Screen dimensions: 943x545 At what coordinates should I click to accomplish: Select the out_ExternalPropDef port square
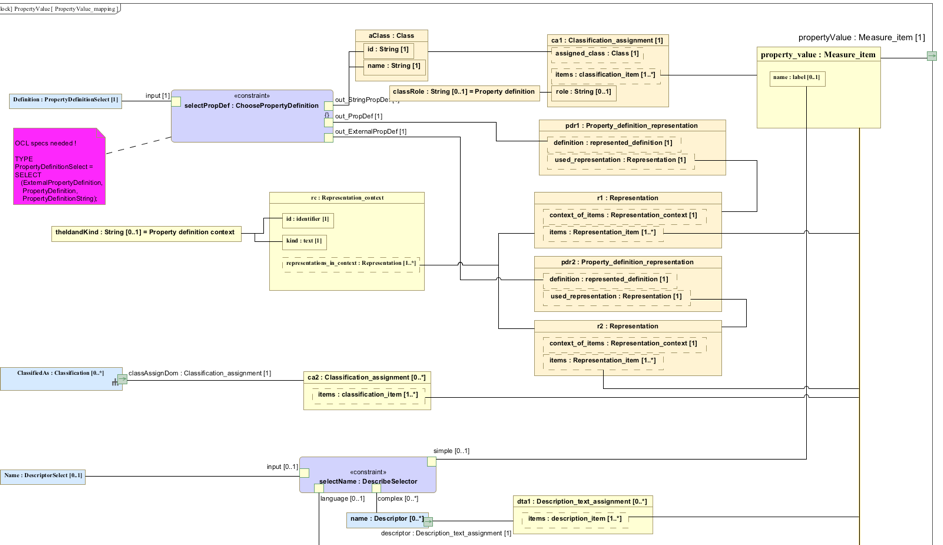pos(329,138)
